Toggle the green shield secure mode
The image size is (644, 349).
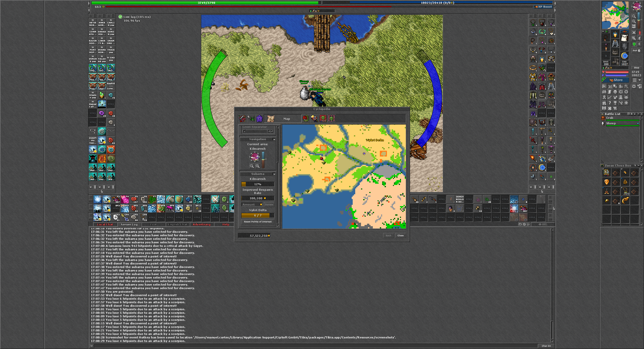point(634,44)
